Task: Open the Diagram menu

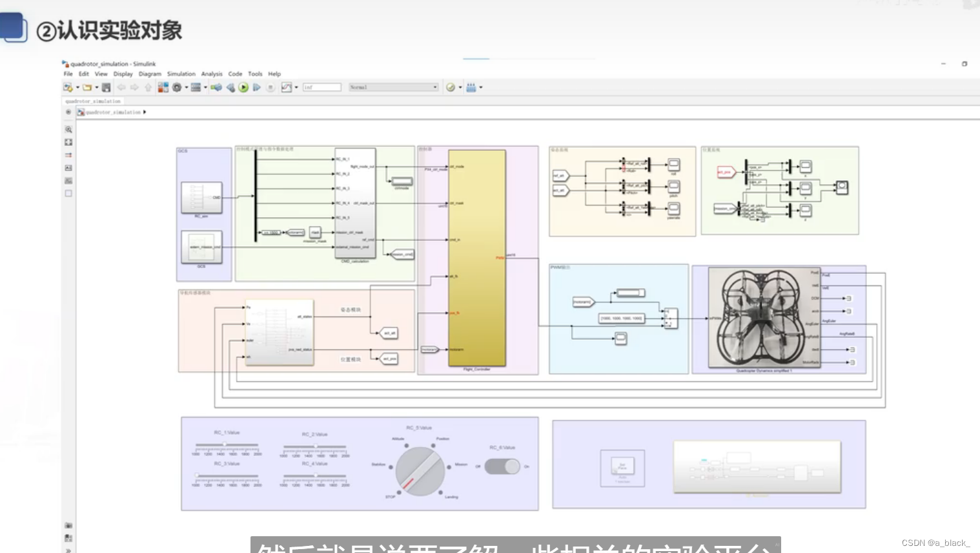Action: pos(150,74)
